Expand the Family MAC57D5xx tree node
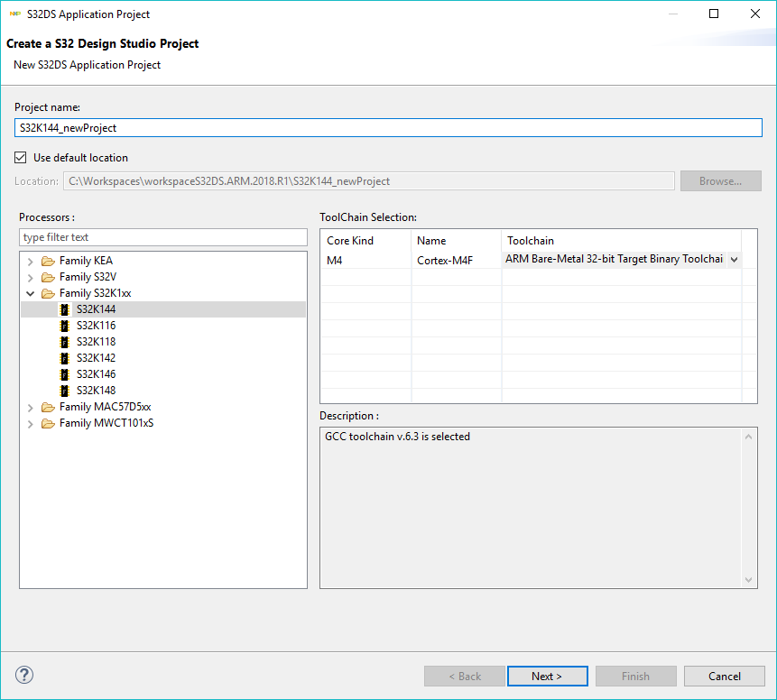The width and height of the screenshot is (777, 700). [x=30, y=408]
